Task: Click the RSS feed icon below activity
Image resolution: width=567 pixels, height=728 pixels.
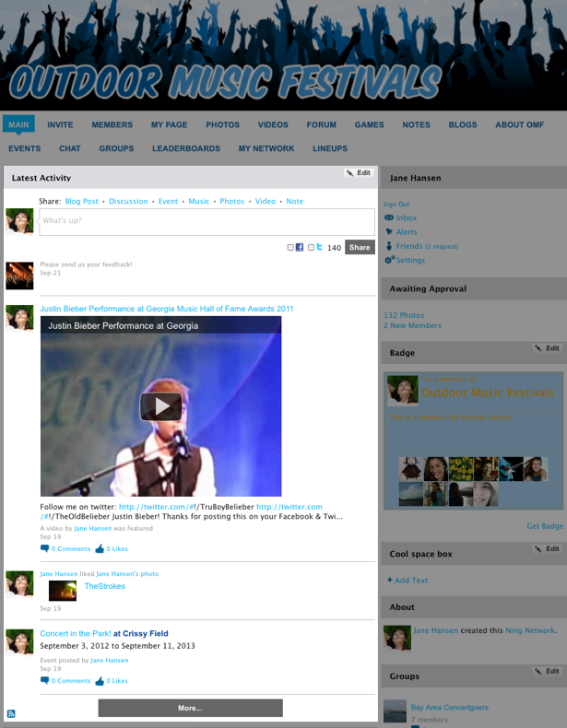Action: pyautogui.click(x=11, y=713)
